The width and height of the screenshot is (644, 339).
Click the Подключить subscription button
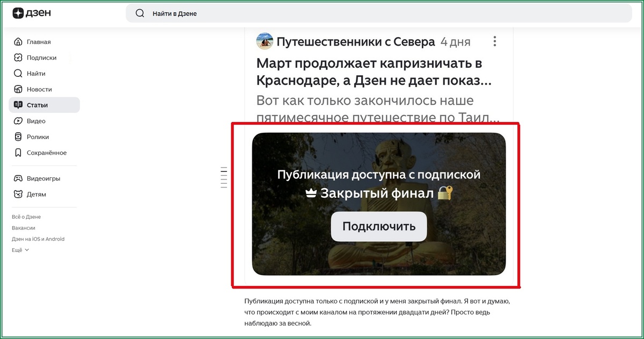pyautogui.click(x=378, y=226)
